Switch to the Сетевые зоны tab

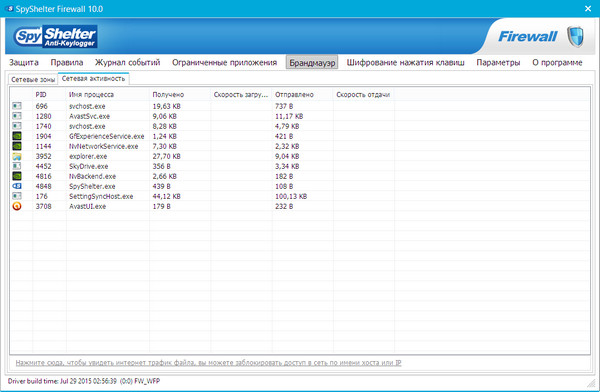[33, 80]
